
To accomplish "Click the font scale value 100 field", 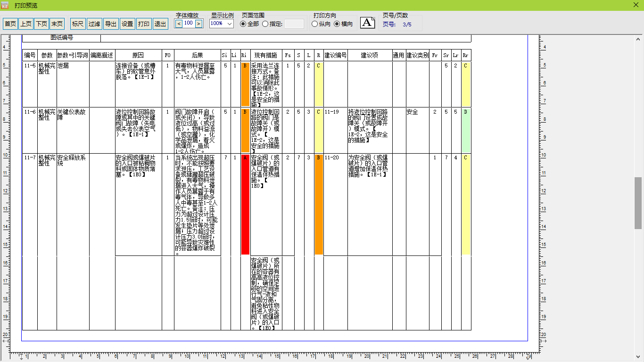I will tap(189, 23).
